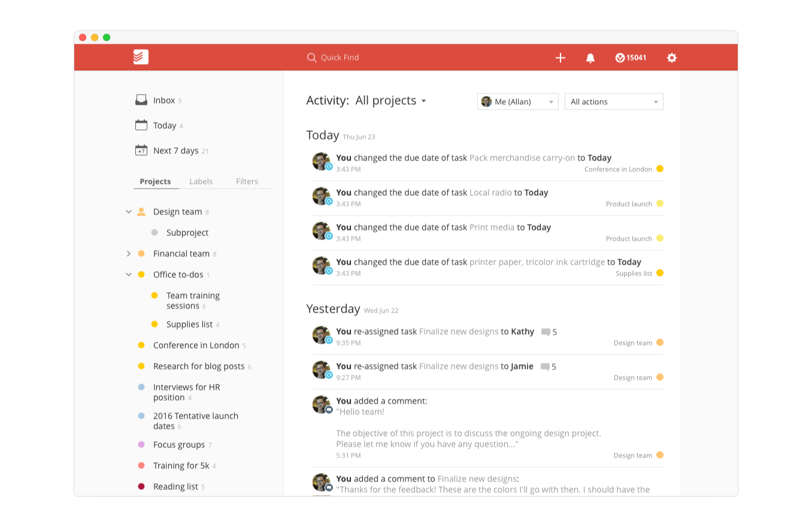Viewport: 812px width, 527px height.
Task: Select Research for blog posts project
Action: [x=199, y=366]
